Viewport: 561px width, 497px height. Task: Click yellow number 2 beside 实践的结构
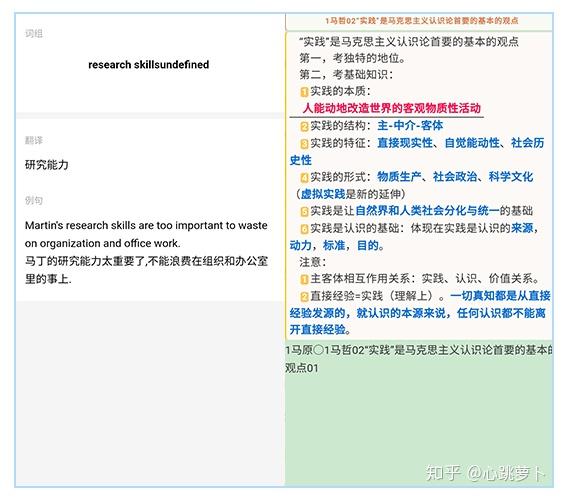(304, 126)
